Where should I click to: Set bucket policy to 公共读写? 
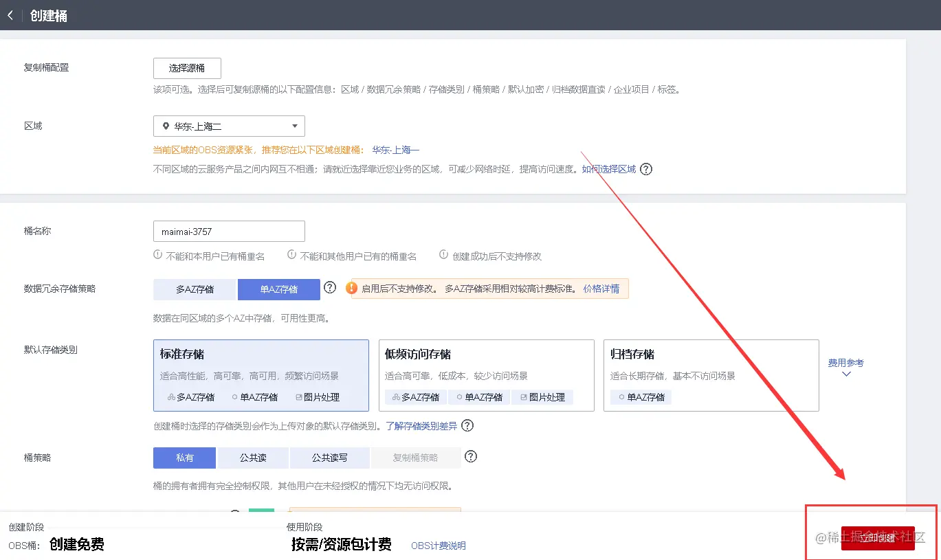tap(330, 458)
